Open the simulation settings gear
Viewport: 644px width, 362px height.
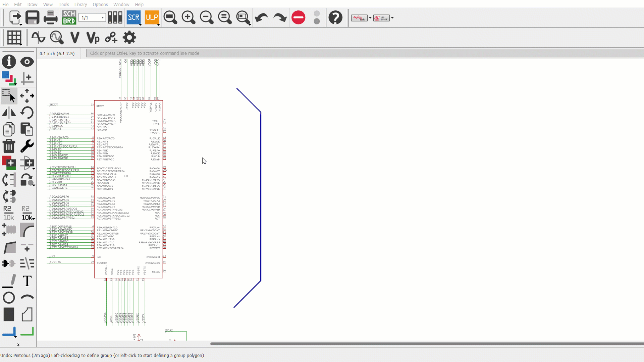coord(129,38)
